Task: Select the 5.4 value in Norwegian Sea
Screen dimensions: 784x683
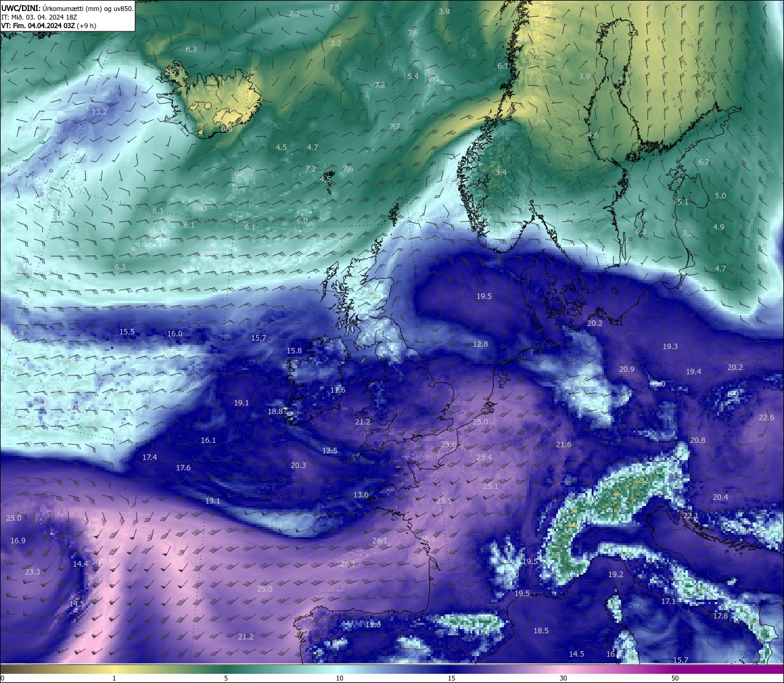Action: pyautogui.click(x=413, y=77)
